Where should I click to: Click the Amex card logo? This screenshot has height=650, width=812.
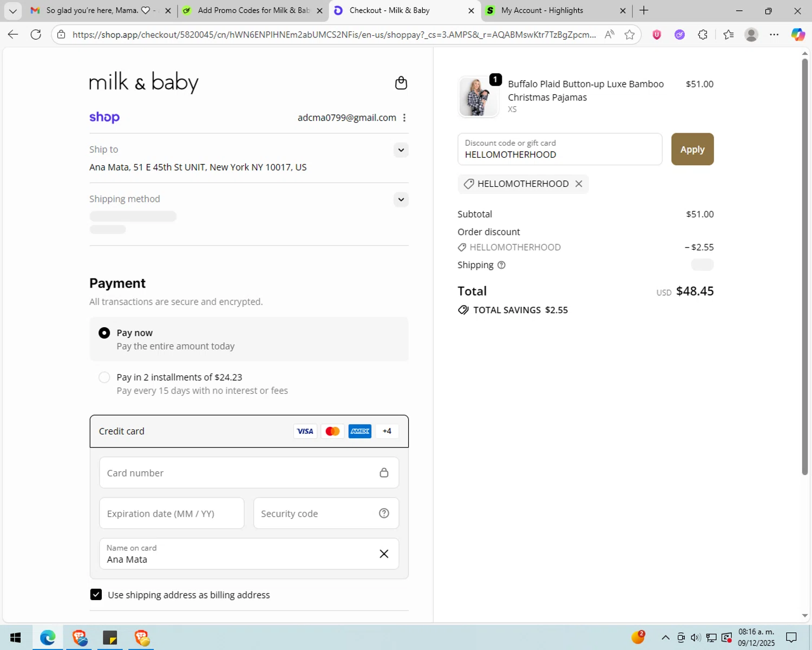pyautogui.click(x=360, y=431)
